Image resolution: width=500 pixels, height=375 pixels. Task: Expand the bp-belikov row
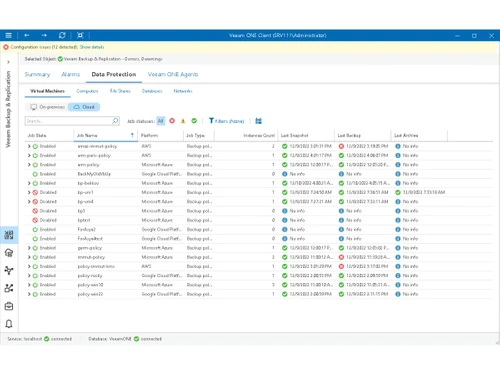click(x=29, y=183)
